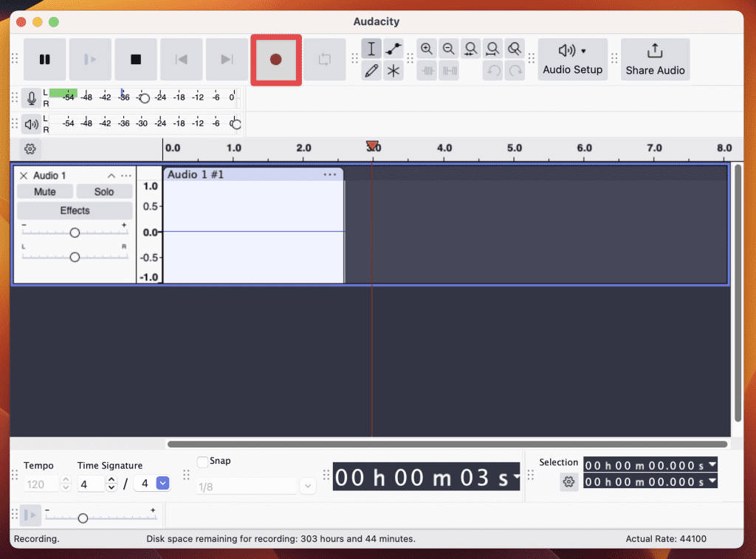Click the red playhead marker on ruler
This screenshot has width=756, height=559.
click(372, 145)
